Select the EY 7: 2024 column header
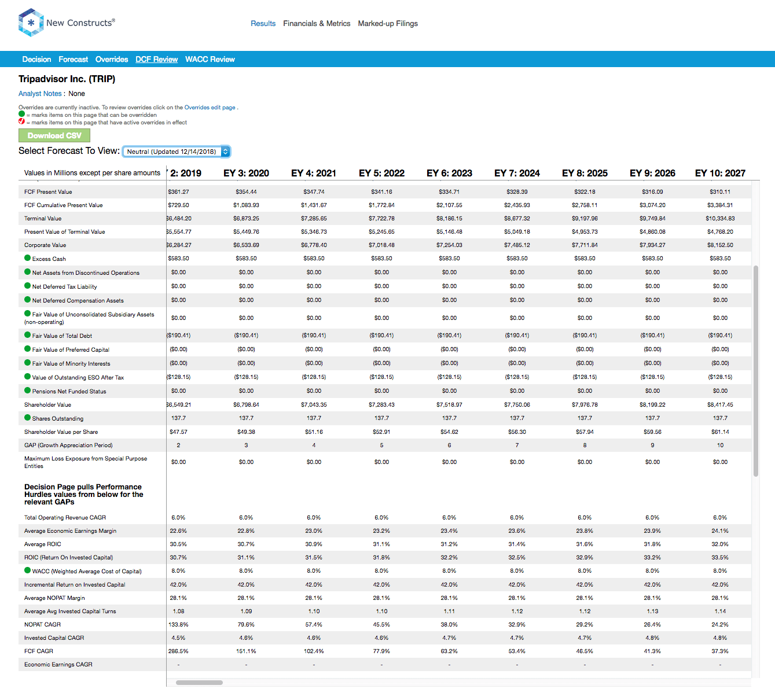 coord(517,174)
